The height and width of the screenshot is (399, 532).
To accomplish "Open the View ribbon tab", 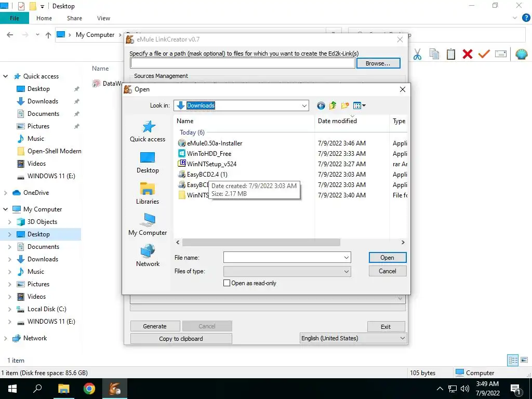I will coord(103,18).
